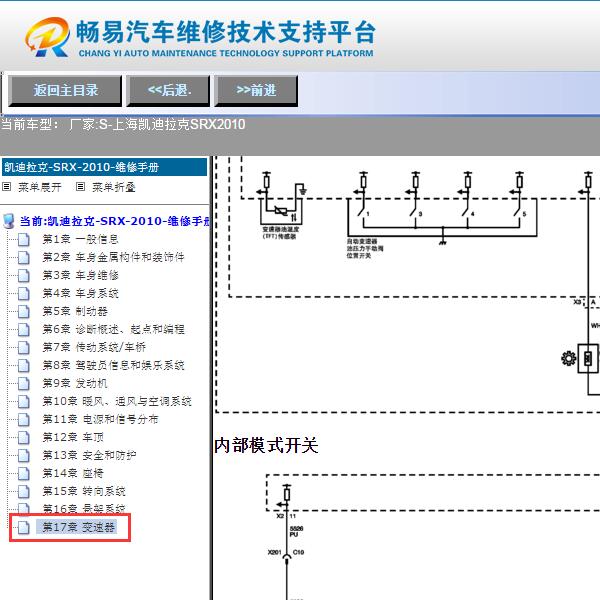This screenshot has height=600, width=600.
Task: Click the 变速器油温度 (TFT) 传感器 label
Action: point(280,233)
